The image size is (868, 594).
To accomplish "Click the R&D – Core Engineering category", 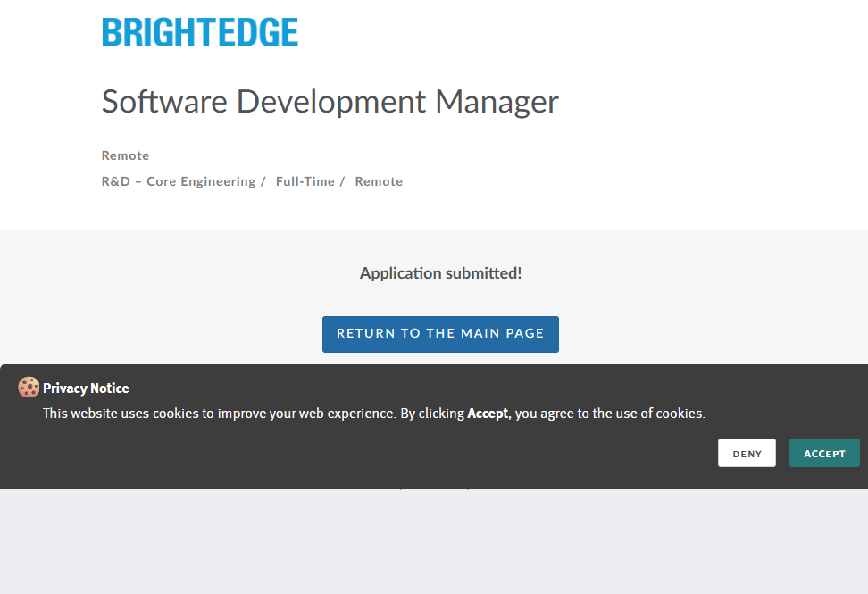I will click(x=179, y=181).
